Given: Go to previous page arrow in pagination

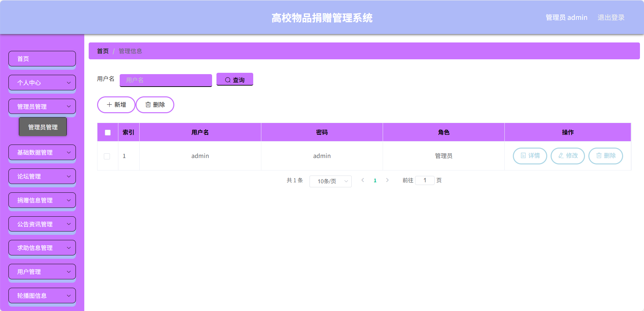Looking at the screenshot, I should (363, 180).
